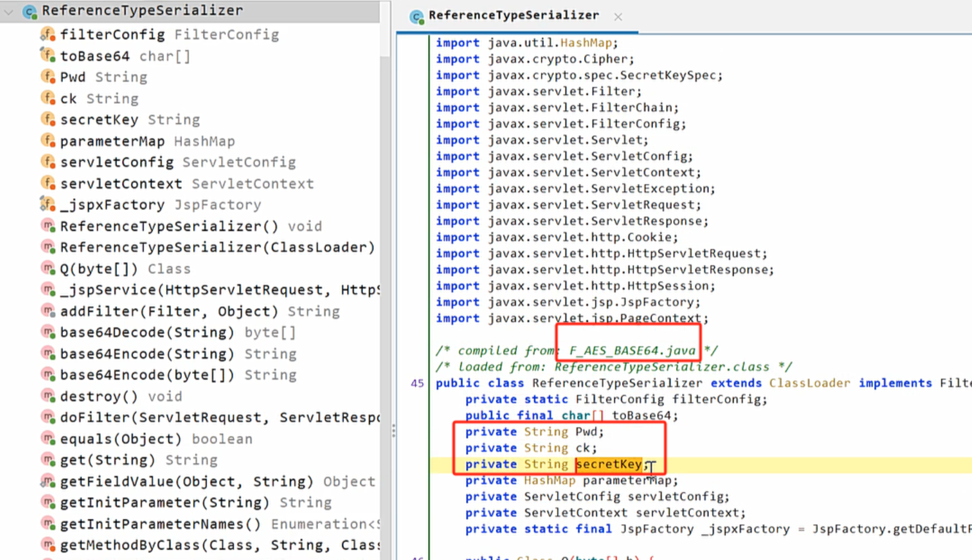Select the get(String) method icon
Viewport: 972px width, 560px height.
[x=48, y=460]
